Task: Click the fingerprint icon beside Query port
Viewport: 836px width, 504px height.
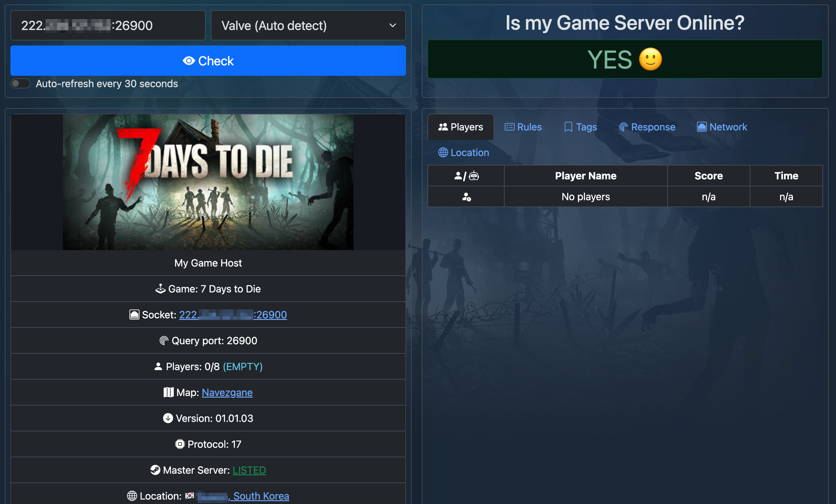Action: (164, 340)
